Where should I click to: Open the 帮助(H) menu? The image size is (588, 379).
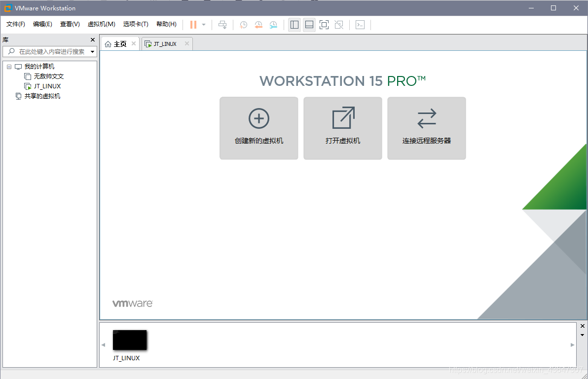[167, 24]
